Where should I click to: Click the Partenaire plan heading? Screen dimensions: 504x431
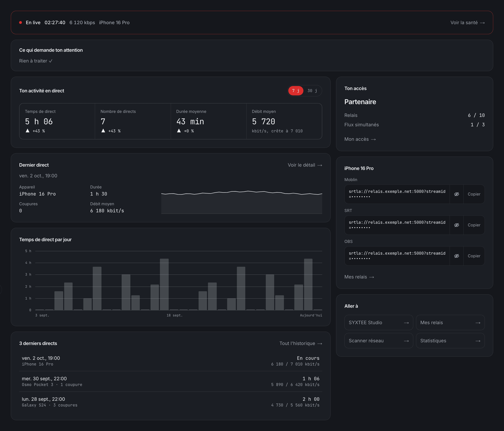[360, 102]
